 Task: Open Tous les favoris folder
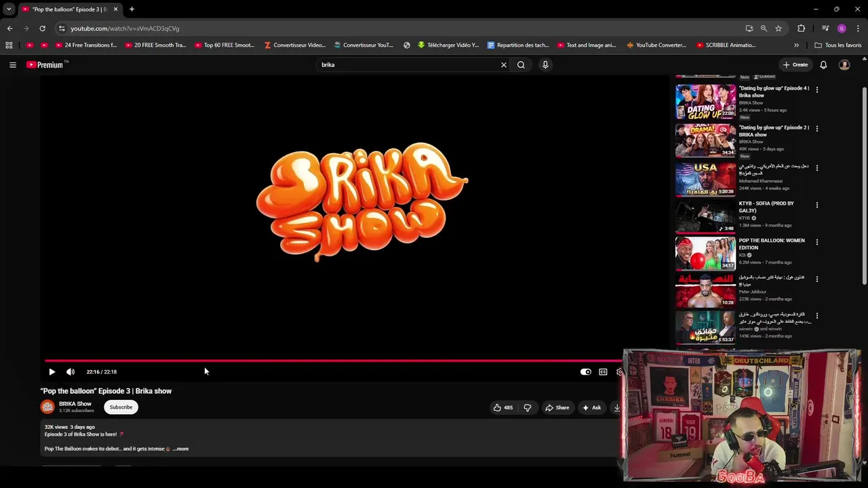click(838, 45)
